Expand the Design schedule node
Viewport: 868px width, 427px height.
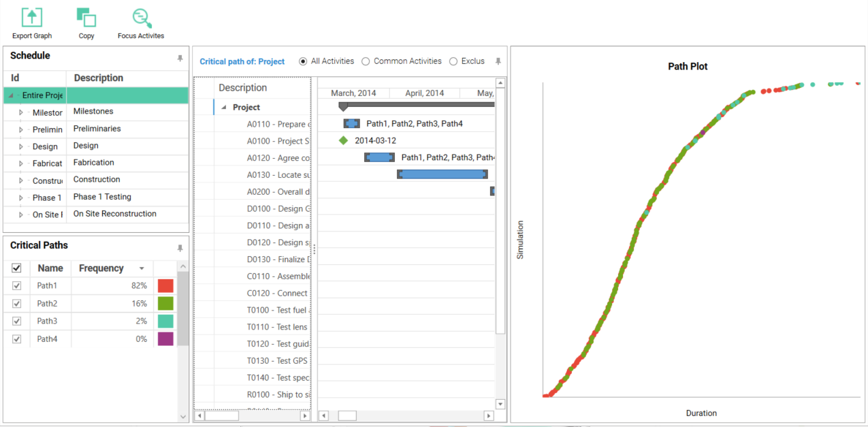click(x=21, y=147)
